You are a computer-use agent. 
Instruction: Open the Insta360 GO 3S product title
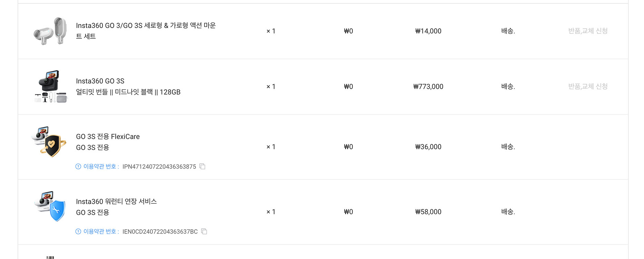[100, 81]
